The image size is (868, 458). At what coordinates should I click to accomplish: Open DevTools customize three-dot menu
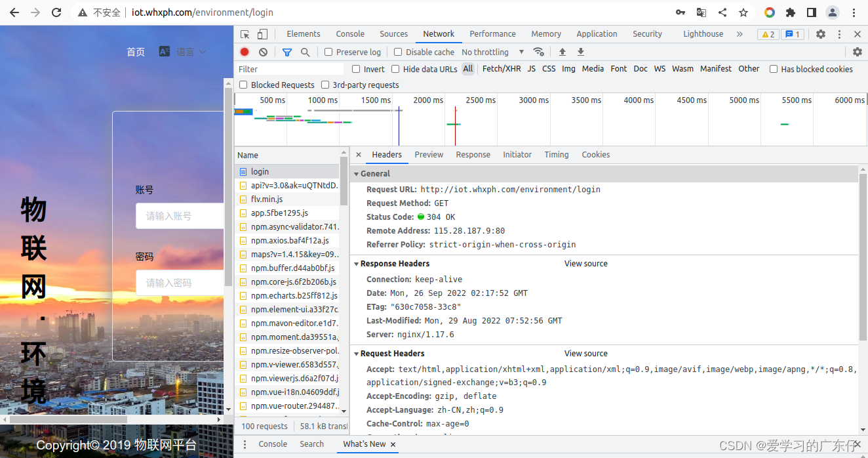point(839,34)
